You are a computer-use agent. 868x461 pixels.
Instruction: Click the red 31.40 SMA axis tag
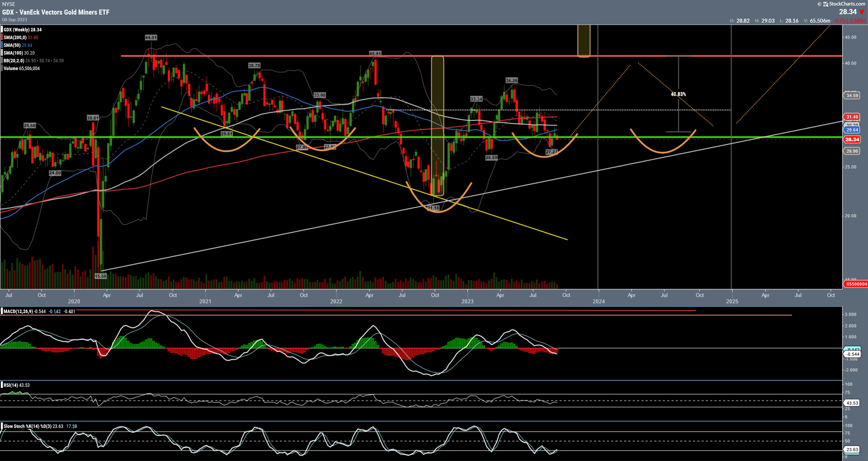852,117
